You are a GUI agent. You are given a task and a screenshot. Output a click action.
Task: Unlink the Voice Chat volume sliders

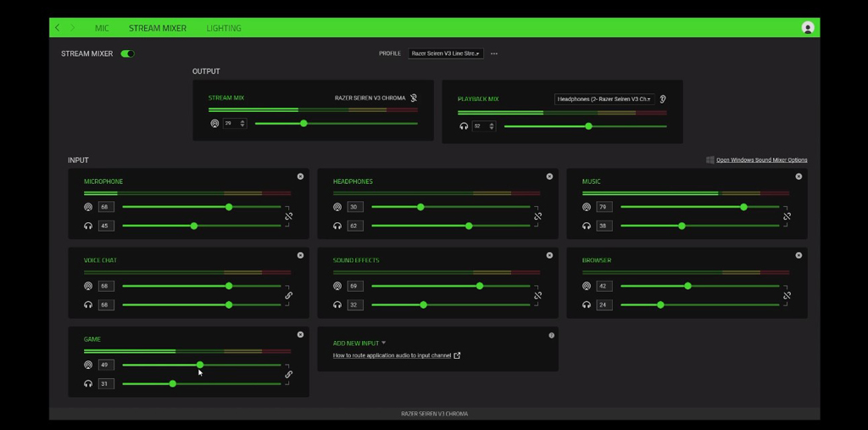pyautogui.click(x=288, y=295)
